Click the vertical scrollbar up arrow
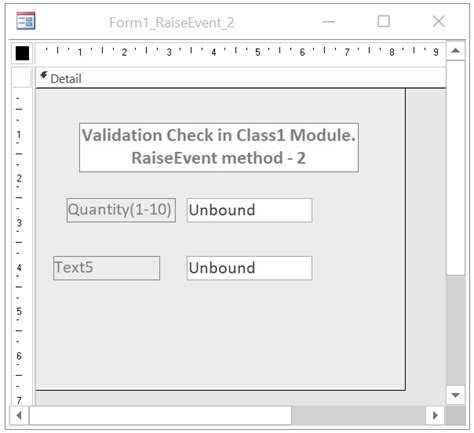Viewport: 474px width, 433px height. [455, 51]
